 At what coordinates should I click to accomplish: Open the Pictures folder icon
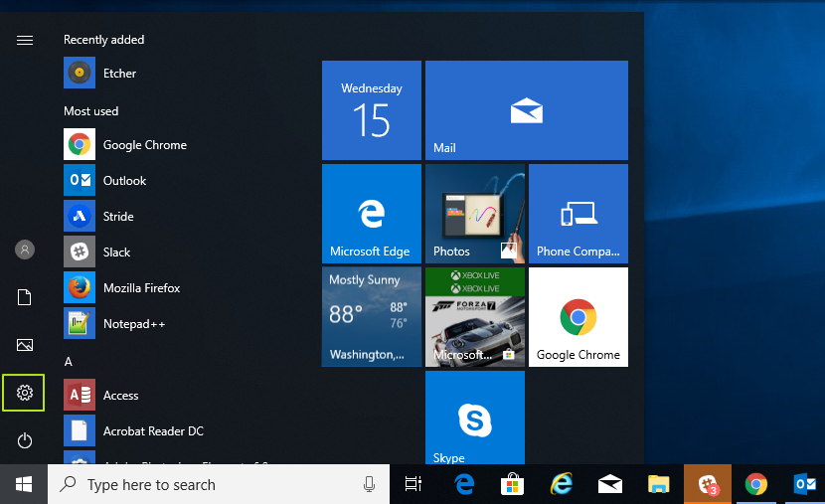[25, 345]
